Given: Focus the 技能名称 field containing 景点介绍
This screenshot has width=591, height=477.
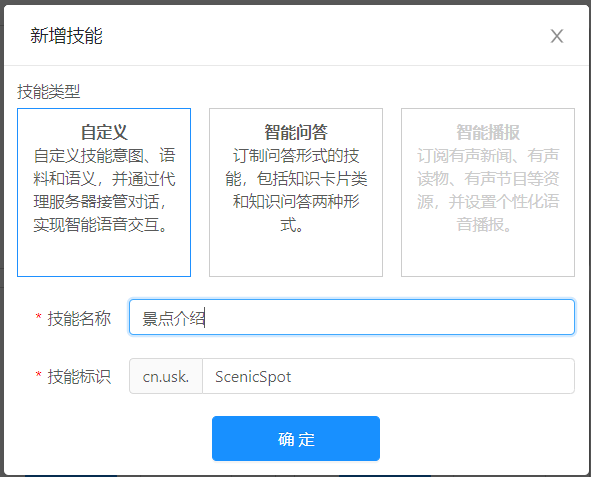Looking at the screenshot, I should (x=352, y=317).
